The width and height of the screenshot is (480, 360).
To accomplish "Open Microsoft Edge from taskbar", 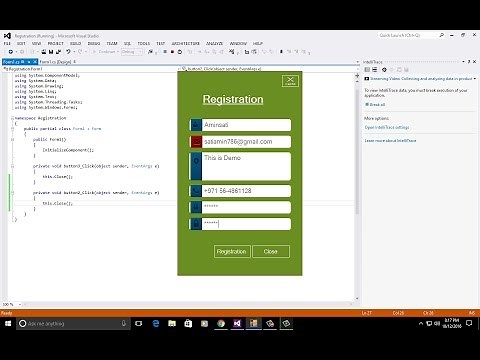I will coord(156,323).
